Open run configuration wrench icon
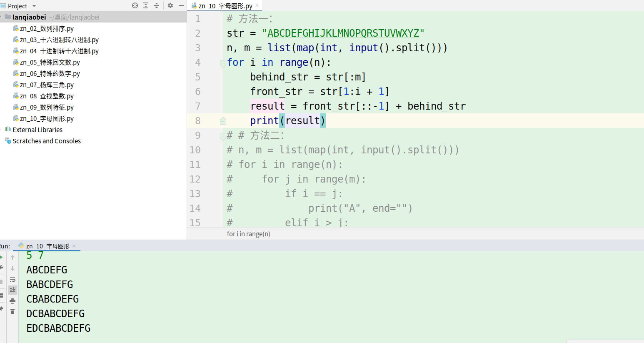 coord(1,268)
